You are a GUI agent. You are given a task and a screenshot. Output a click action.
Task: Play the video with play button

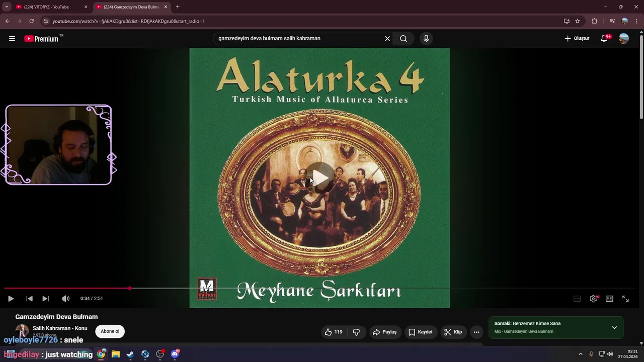pyautogui.click(x=11, y=299)
